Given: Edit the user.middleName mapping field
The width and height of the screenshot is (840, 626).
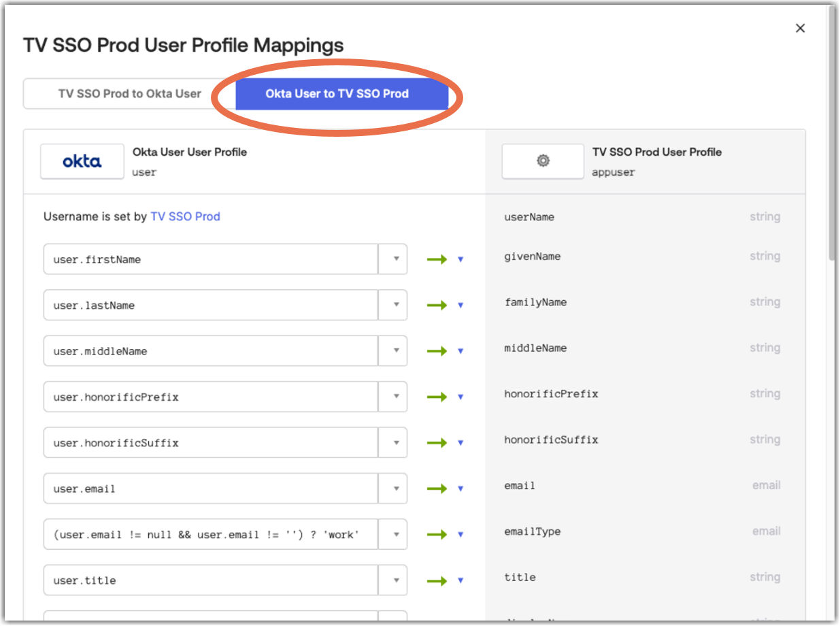Looking at the screenshot, I should (211, 351).
